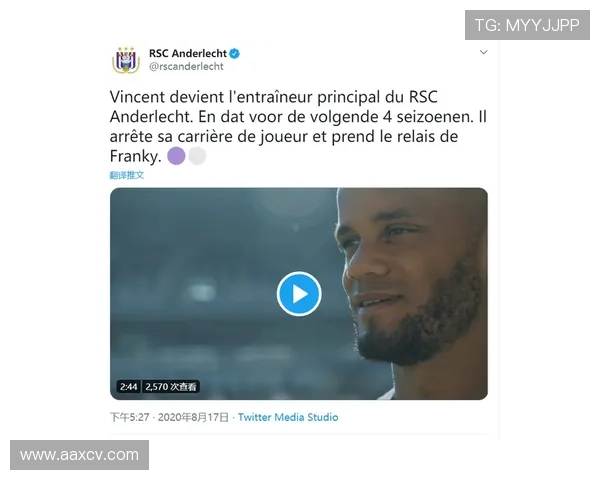Click the TG: MYYJJPP watermark label
The height and width of the screenshot is (480, 600).
[x=527, y=25]
